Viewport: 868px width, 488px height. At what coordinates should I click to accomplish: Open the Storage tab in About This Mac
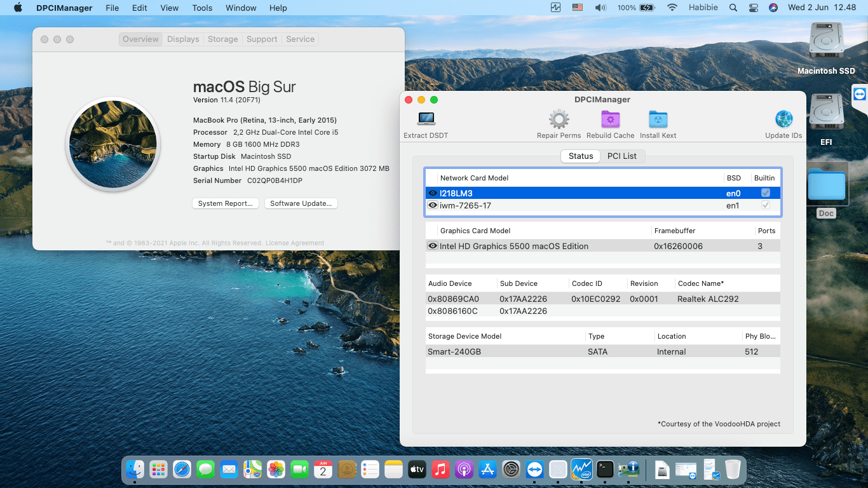click(x=222, y=39)
